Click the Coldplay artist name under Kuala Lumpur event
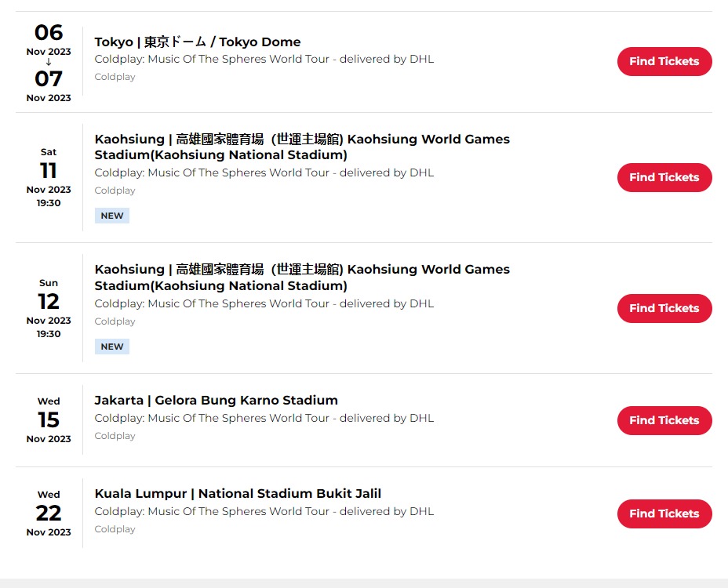This screenshot has width=728, height=588. pyautogui.click(x=115, y=529)
